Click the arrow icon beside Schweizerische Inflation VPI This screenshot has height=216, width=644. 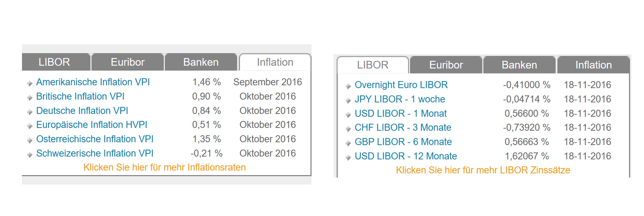pos(29,154)
